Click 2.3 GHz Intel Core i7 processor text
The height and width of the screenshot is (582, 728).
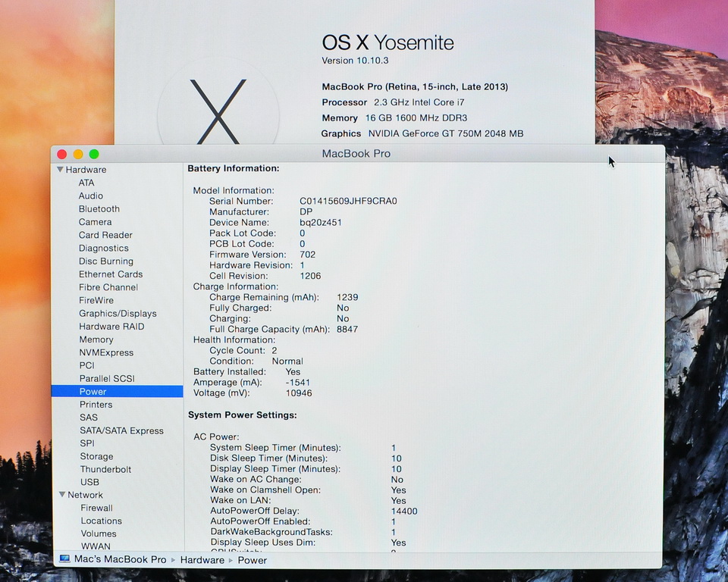click(419, 102)
